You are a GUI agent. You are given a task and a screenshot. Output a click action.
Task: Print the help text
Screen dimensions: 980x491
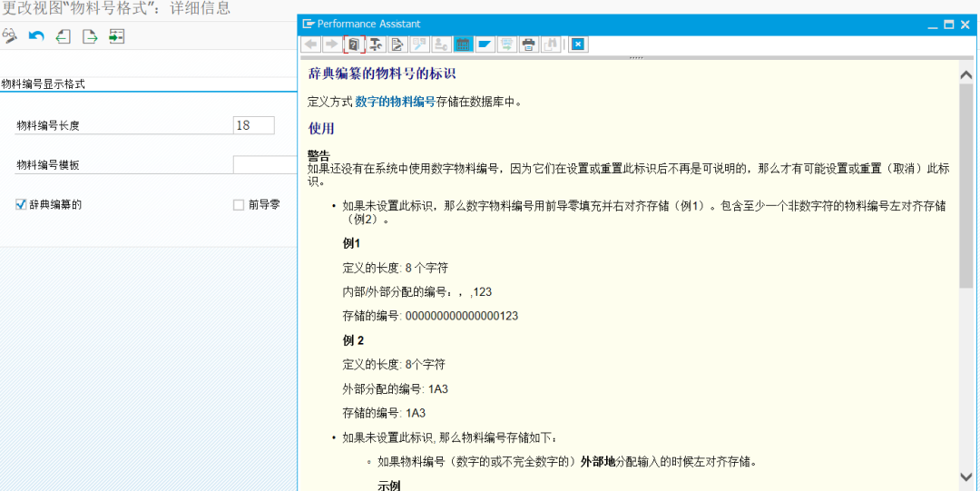[x=529, y=44]
